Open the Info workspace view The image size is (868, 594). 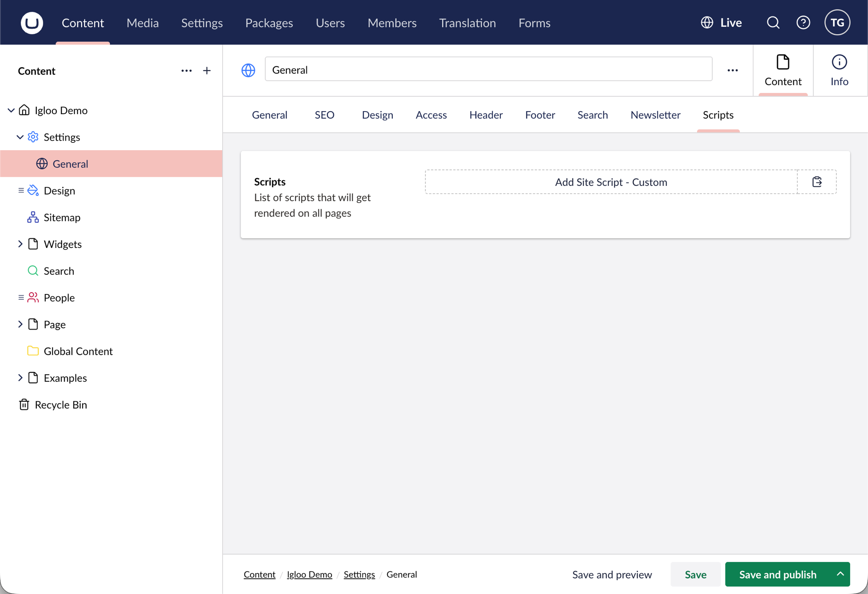pos(839,70)
